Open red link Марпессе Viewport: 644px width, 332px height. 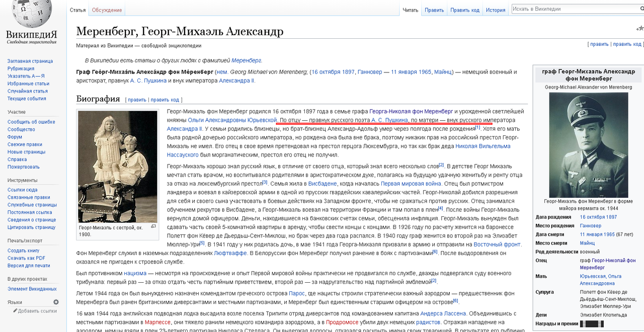point(157,322)
